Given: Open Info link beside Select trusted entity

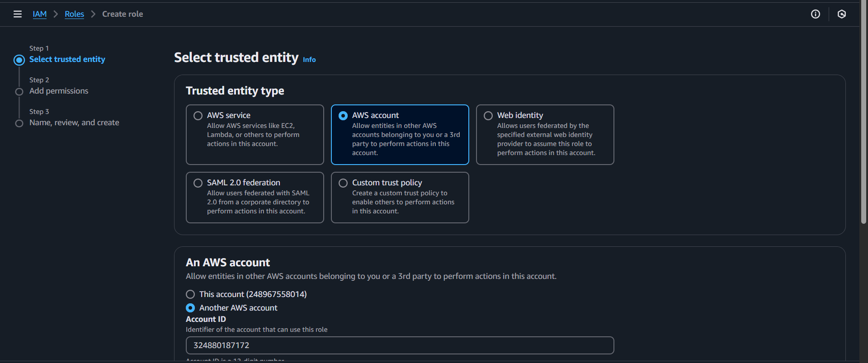Looking at the screenshot, I should point(309,60).
